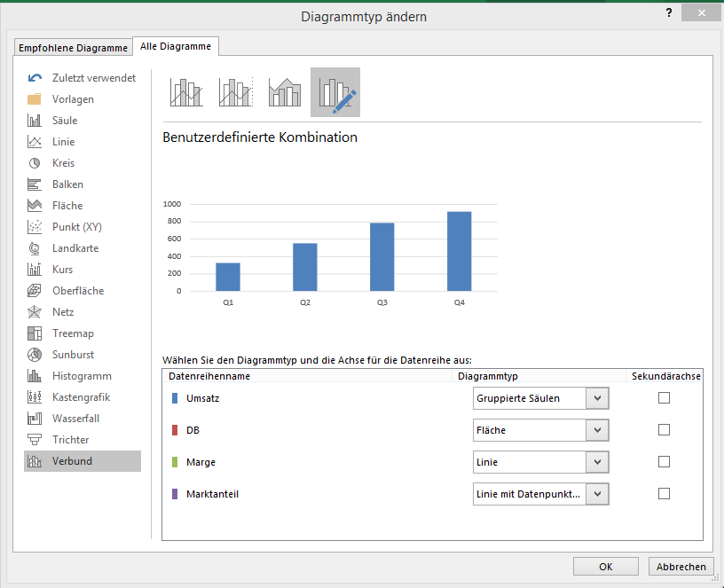This screenshot has width=724, height=588.
Task: Confirm with the OK button
Action: tap(605, 566)
